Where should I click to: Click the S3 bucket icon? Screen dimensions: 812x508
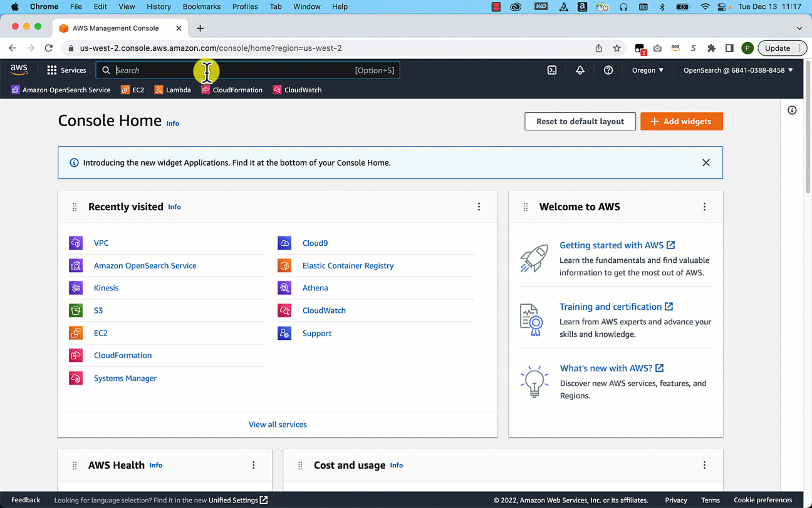pyautogui.click(x=76, y=310)
